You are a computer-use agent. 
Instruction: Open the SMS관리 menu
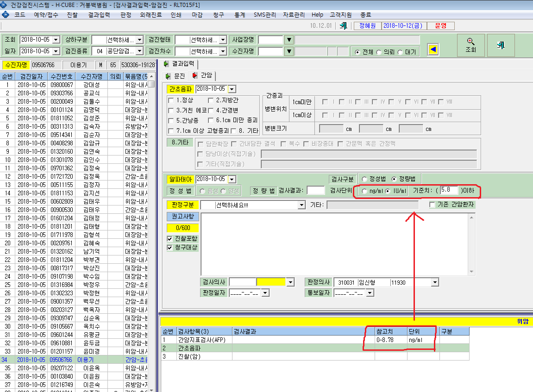click(264, 15)
